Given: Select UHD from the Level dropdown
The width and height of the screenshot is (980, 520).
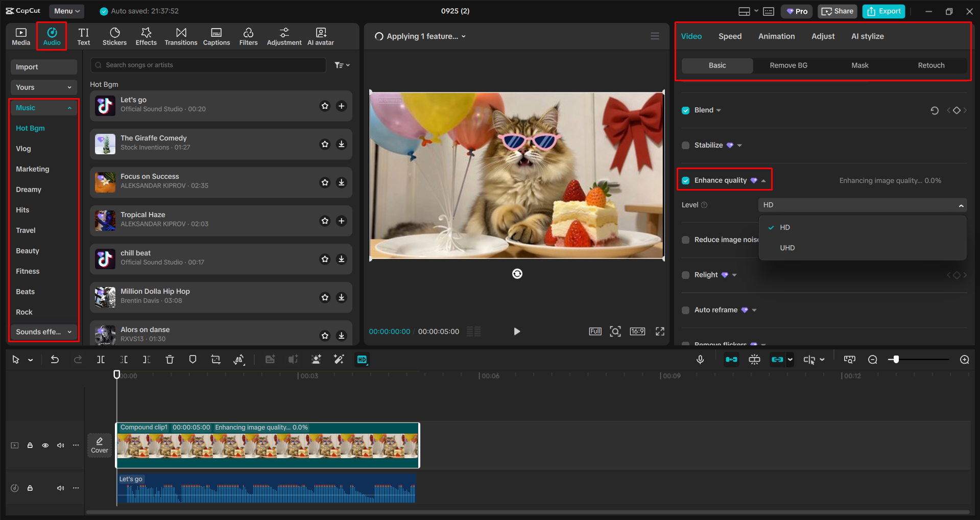Looking at the screenshot, I should (x=787, y=248).
